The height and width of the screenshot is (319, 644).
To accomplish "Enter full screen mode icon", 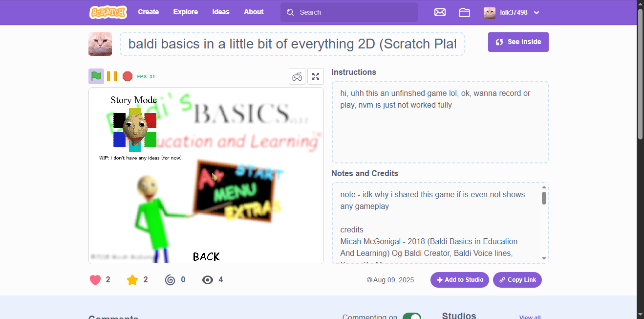I will (x=316, y=76).
